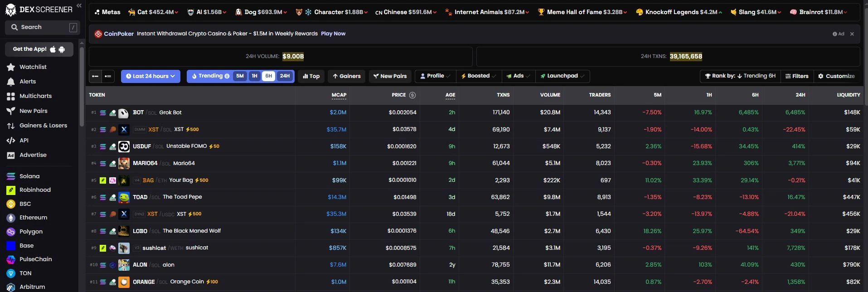Click Play Now CoinPoker link
Screen dimensions: 868x292
333,34
